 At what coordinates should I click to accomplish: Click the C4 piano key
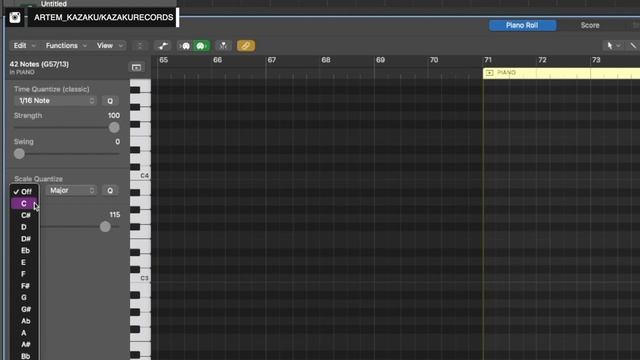140,176
